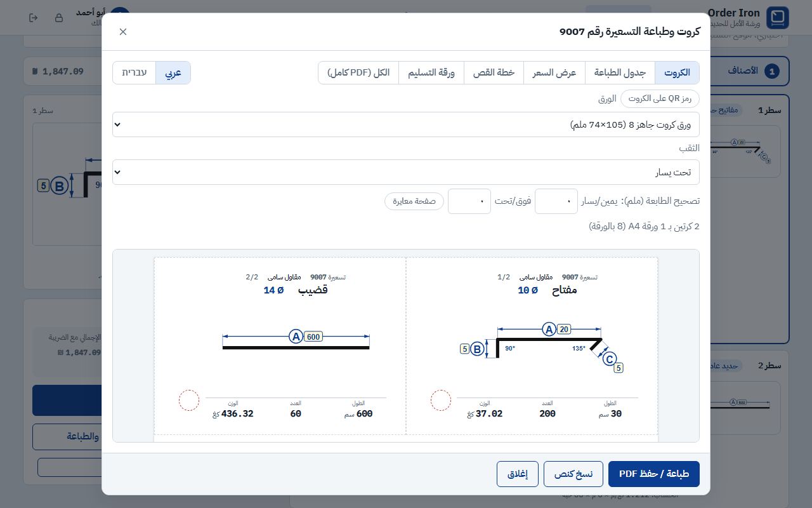Click the quantity 200 on مفتاح card
This screenshot has height=508, width=812.
547,414
